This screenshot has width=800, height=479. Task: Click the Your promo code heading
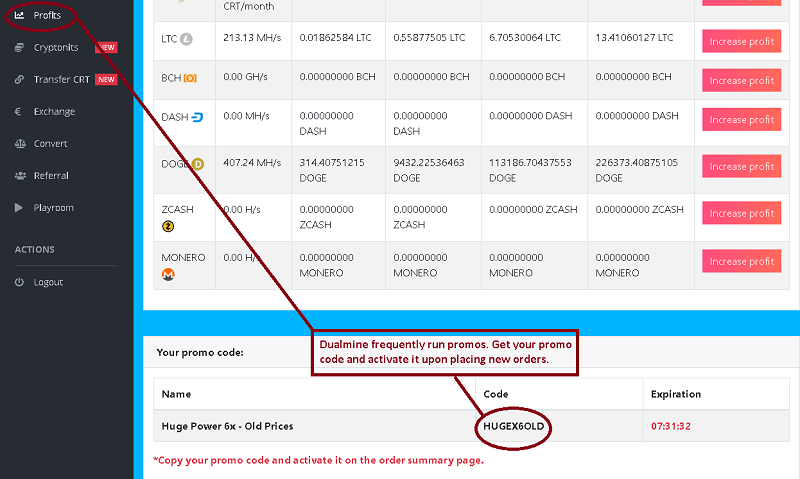coord(200,352)
